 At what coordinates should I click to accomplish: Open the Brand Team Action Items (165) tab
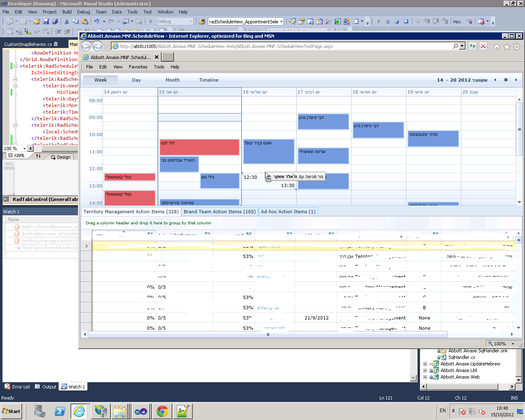pos(219,212)
